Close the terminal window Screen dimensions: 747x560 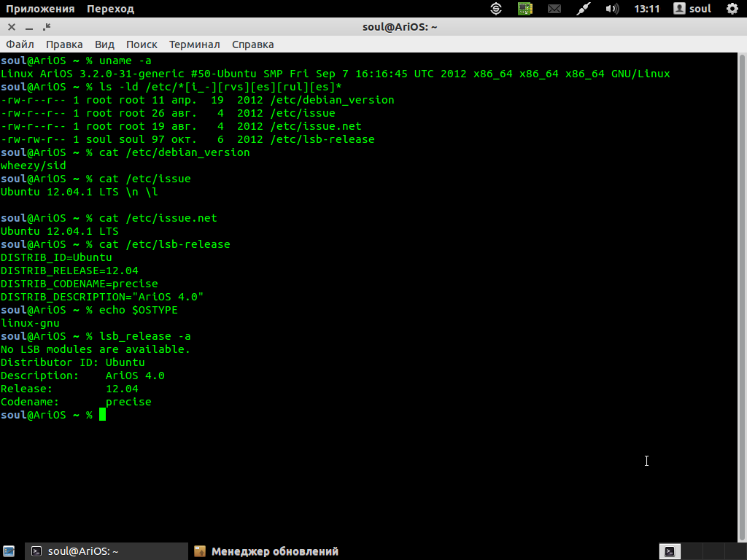pyautogui.click(x=12, y=27)
